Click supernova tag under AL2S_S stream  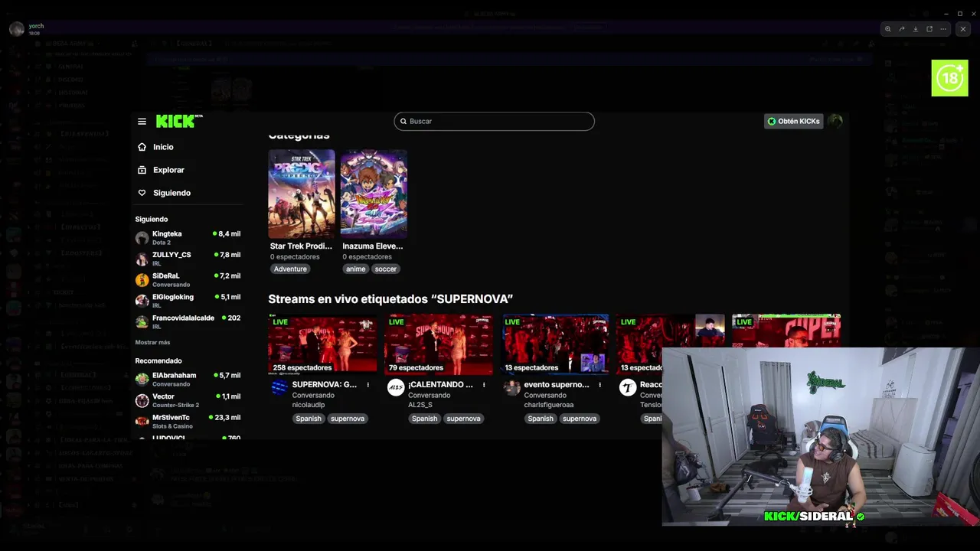pos(463,419)
